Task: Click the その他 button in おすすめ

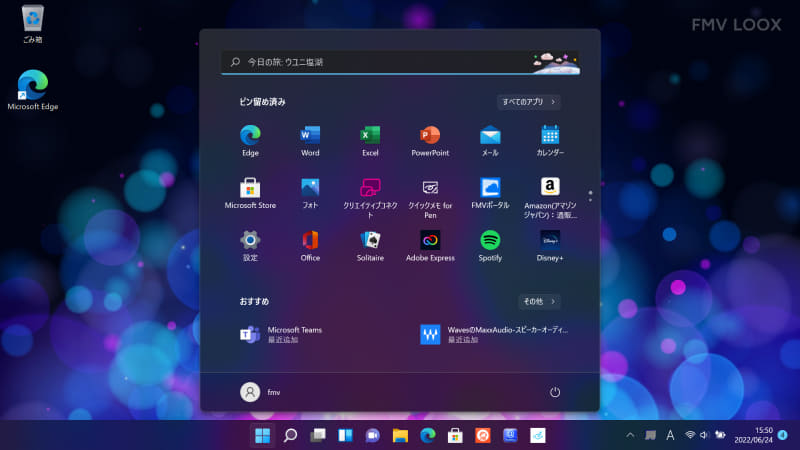Action: pyautogui.click(x=539, y=302)
